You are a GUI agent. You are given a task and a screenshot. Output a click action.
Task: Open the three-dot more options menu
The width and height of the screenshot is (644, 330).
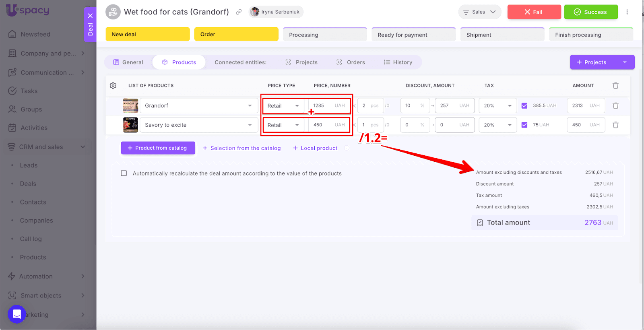coord(627,12)
